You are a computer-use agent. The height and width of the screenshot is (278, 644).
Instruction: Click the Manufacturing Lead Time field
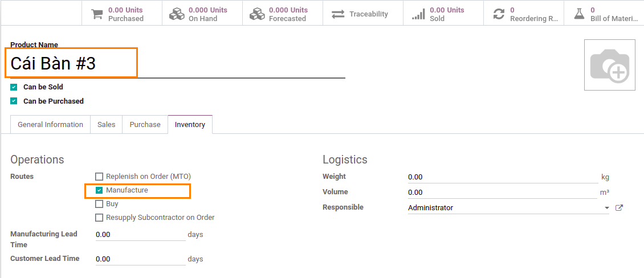[x=140, y=235]
